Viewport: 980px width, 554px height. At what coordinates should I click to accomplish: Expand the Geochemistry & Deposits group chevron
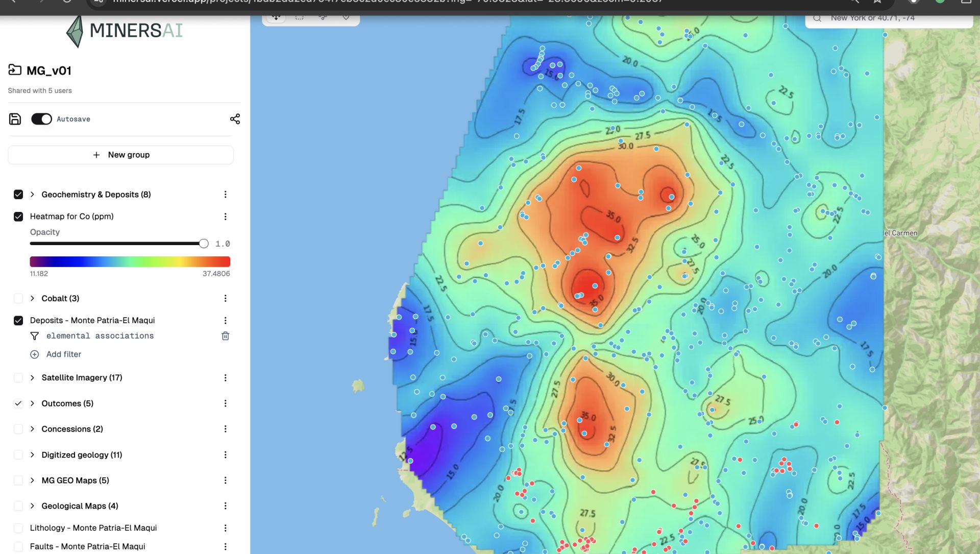click(x=32, y=195)
